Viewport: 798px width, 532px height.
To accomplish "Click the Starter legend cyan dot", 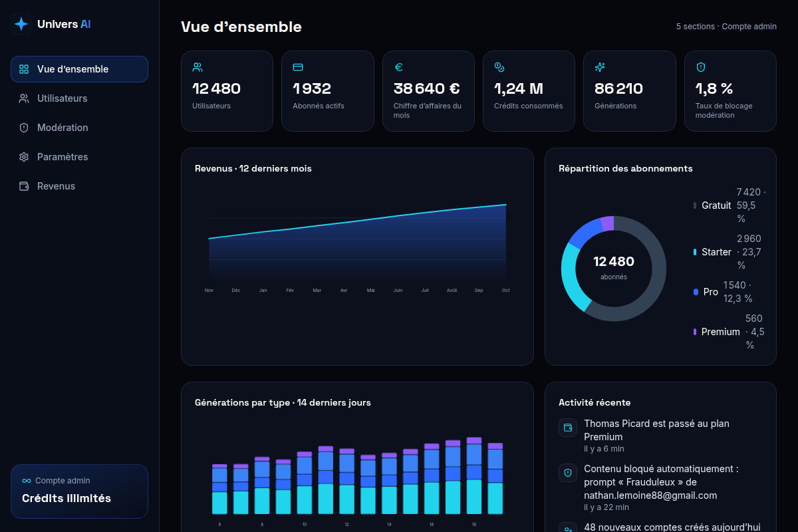I will click(x=695, y=252).
